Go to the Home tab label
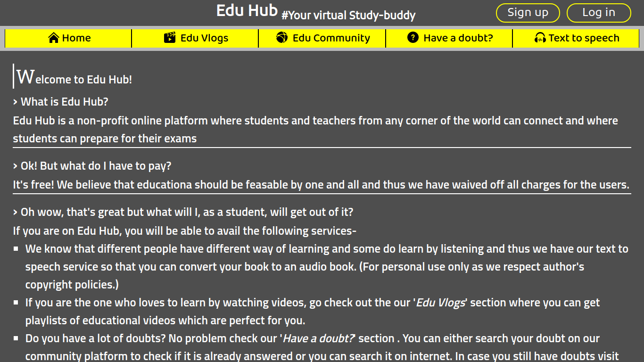This screenshot has width=644, height=362. coord(76,38)
